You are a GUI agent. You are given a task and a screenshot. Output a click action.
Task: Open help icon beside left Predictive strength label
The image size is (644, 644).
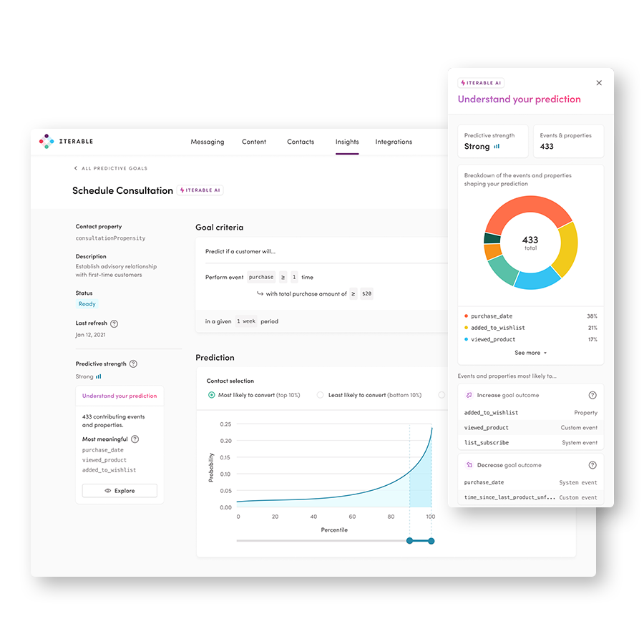[x=133, y=364]
